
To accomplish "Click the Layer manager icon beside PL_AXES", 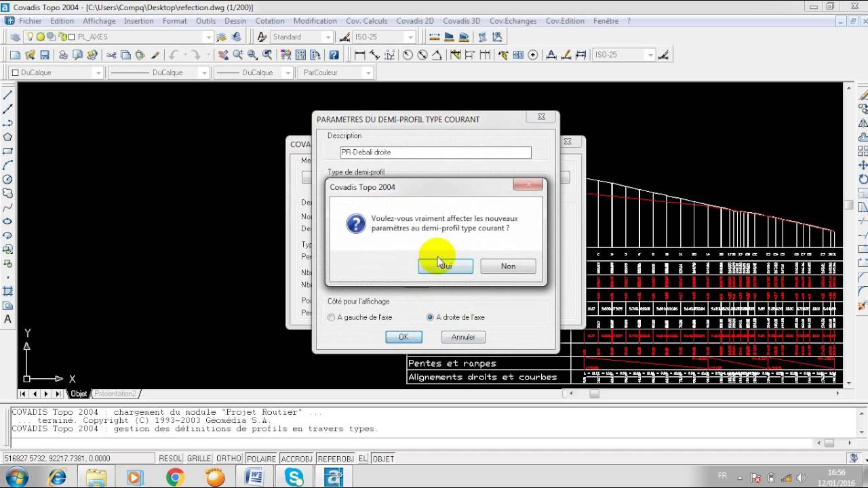I will [x=15, y=37].
